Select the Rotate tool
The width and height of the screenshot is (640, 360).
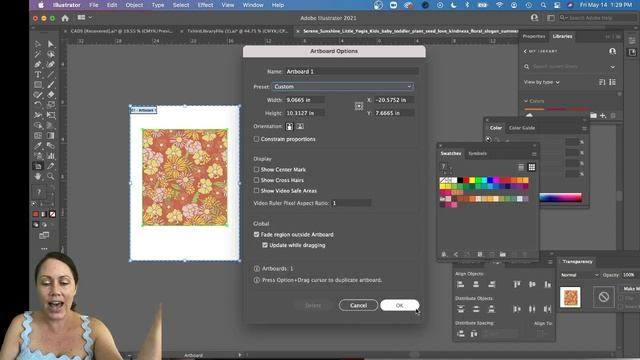tap(38, 105)
